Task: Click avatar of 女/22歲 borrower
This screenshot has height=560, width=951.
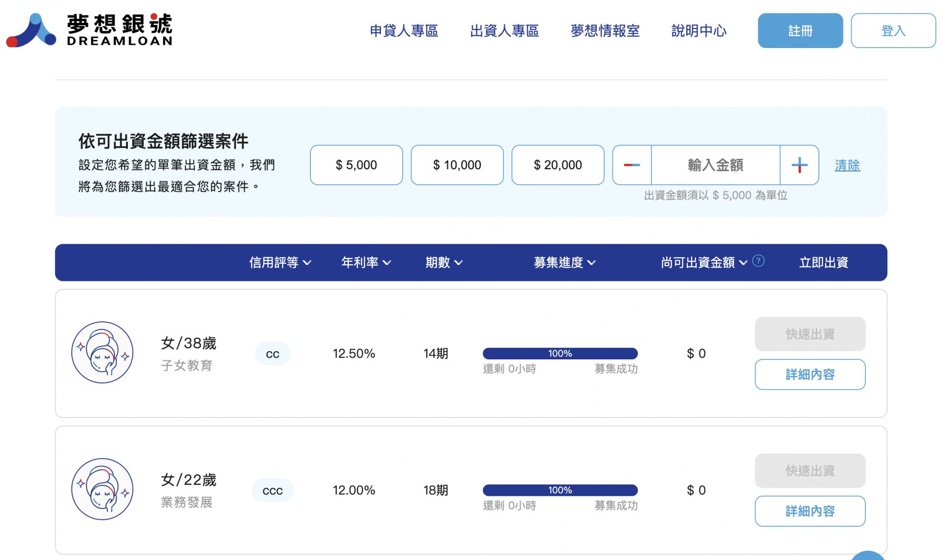Action: point(102,489)
